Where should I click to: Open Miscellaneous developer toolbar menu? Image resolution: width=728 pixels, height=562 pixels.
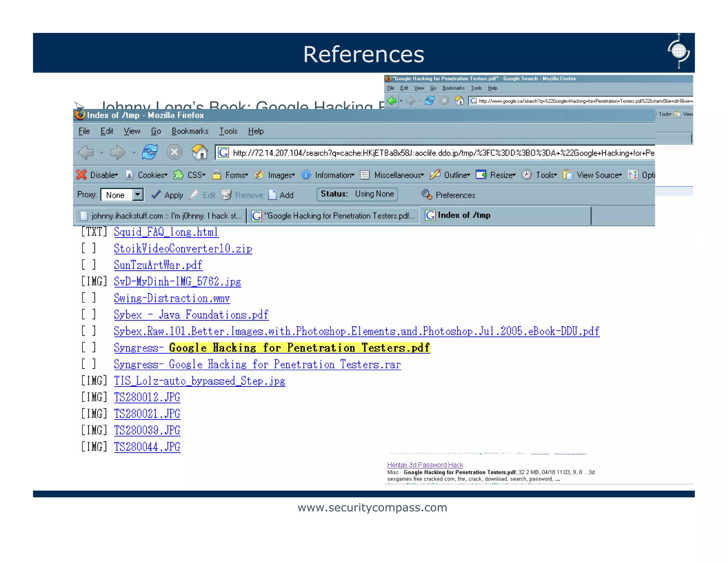(x=392, y=175)
